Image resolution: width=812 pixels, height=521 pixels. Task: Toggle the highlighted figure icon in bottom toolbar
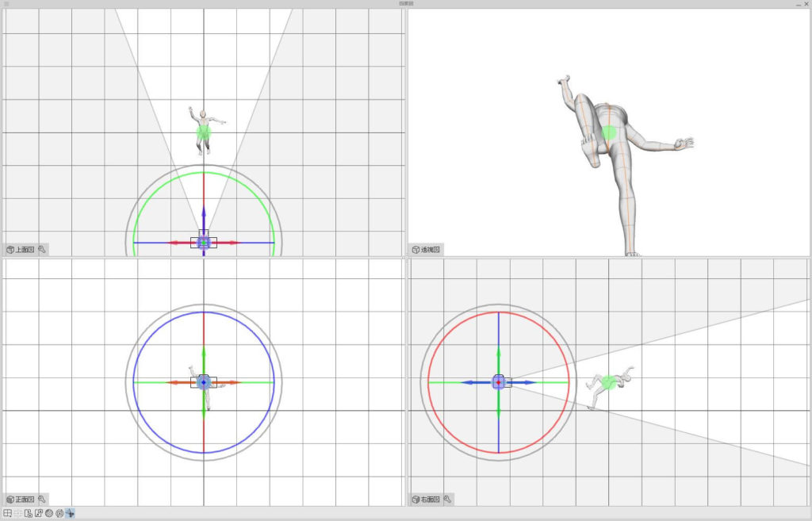click(x=71, y=514)
